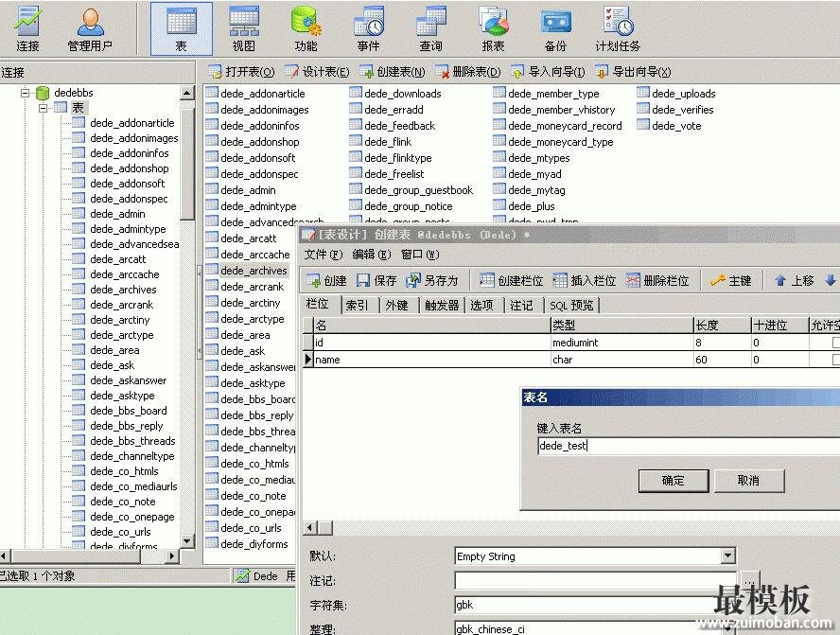
Task: Open 管理用户 (Manage Users)
Action: click(x=90, y=29)
